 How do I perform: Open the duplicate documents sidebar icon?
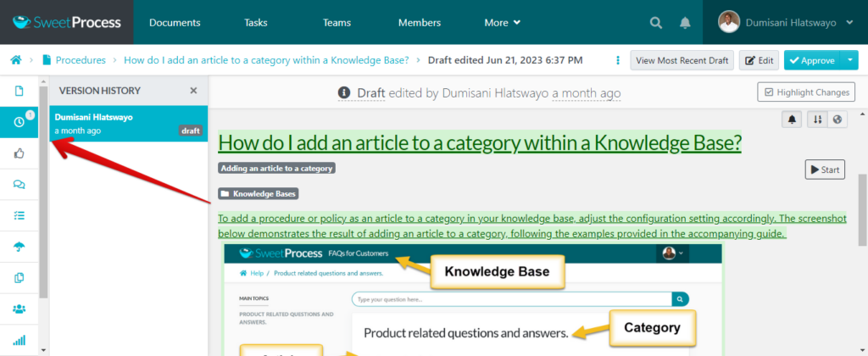tap(19, 278)
